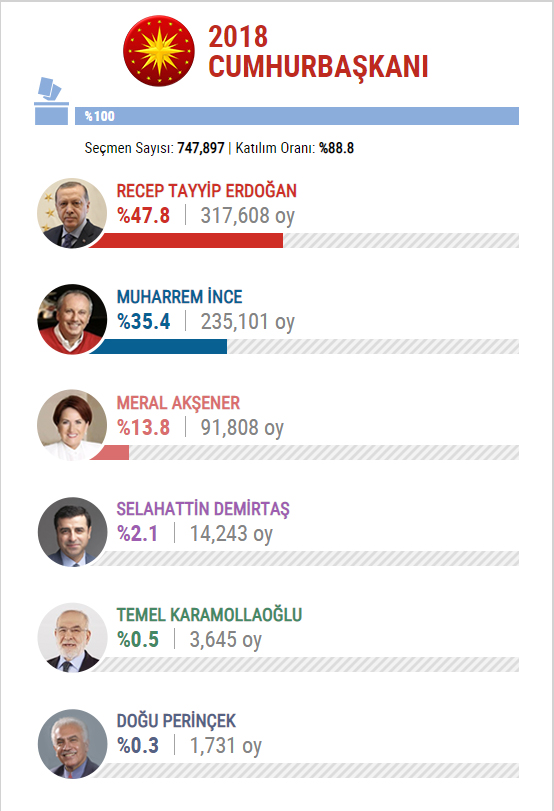This screenshot has height=811, width=554.
Task: Open the MUHARREM İNCE name link
Action: (179, 297)
